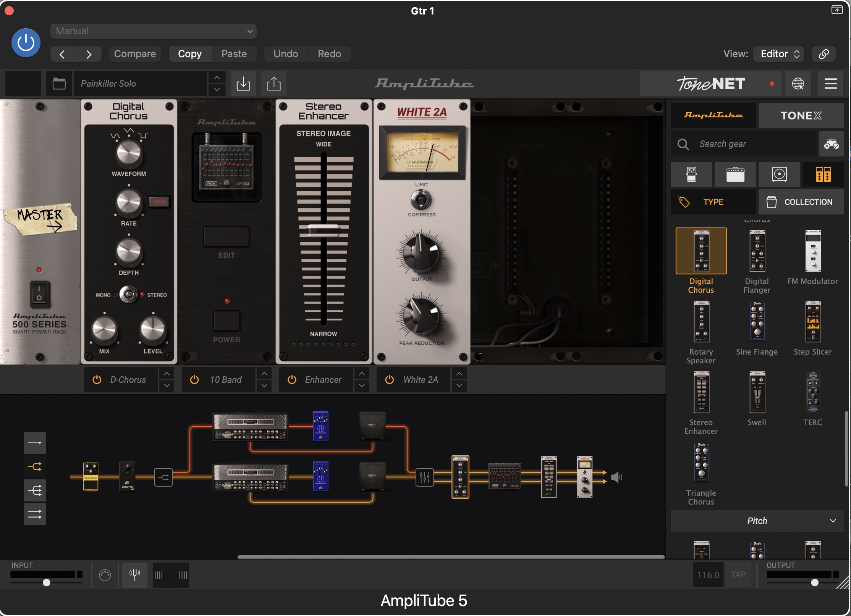Expand the Pitch gear category
Screen dimensions: 851x616
757,521
